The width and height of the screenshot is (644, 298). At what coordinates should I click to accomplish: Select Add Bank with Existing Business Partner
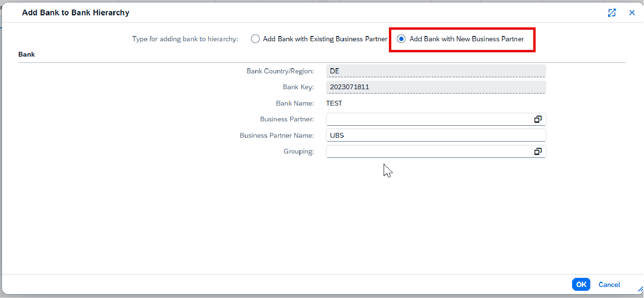click(256, 39)
